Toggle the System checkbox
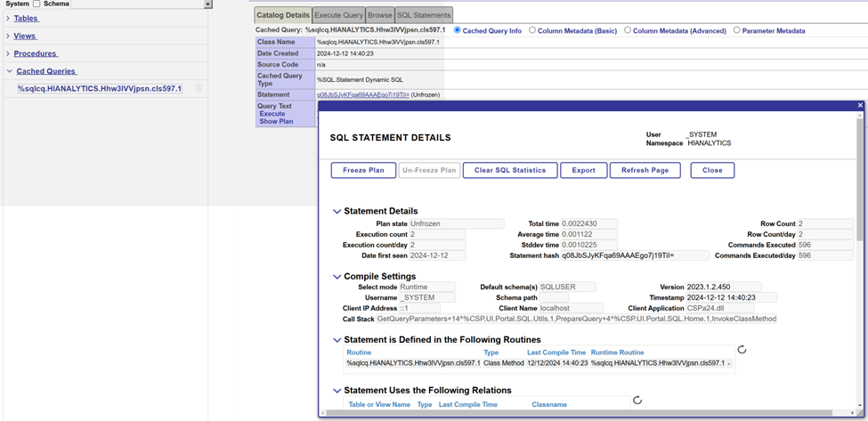This screenshot has height=421, width=868. point(37,4)
